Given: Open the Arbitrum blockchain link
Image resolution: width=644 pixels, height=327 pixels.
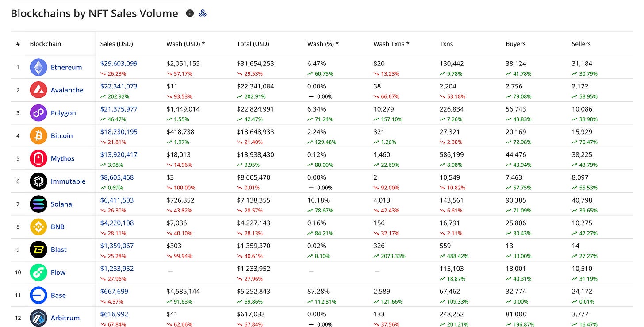Looking at the screenshot, I should [65, 318].
